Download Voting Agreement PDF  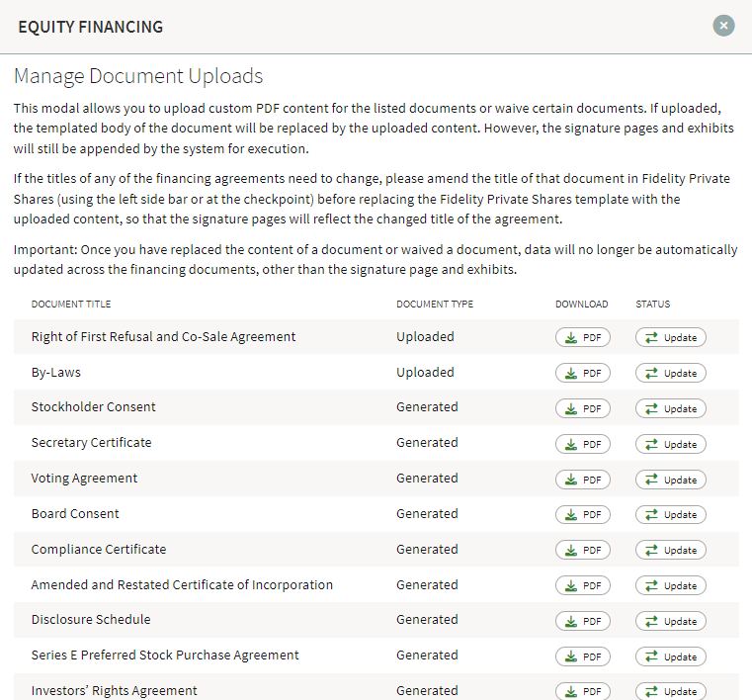pyautogui.click(x=583, y=480)
